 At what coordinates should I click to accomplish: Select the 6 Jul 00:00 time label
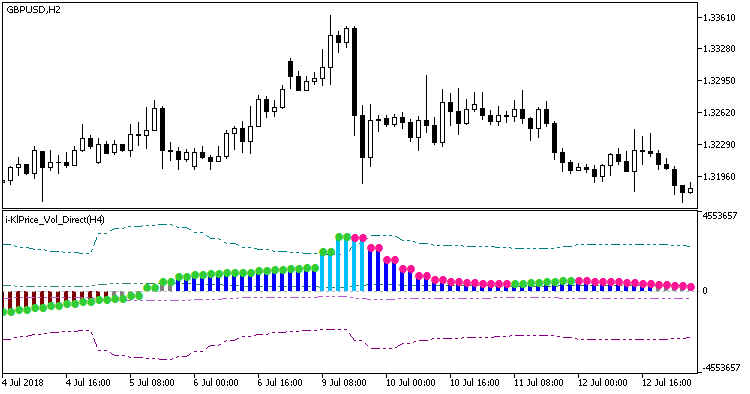216,383
